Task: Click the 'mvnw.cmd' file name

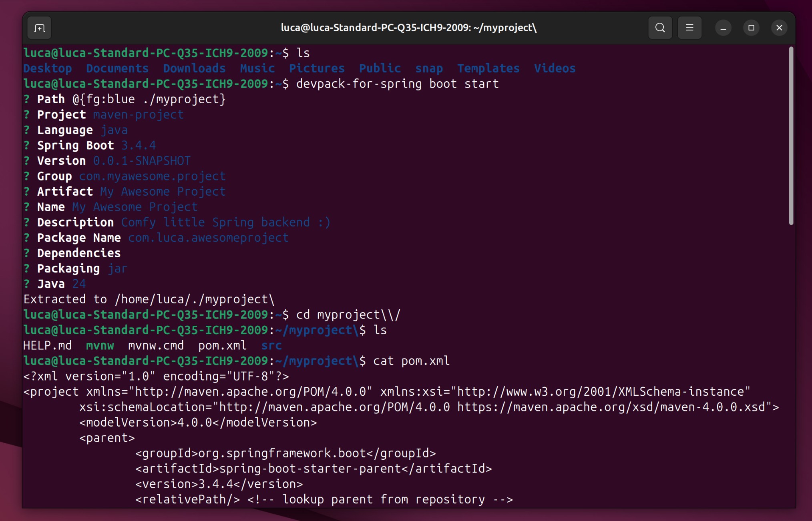Action: point(156,346)
